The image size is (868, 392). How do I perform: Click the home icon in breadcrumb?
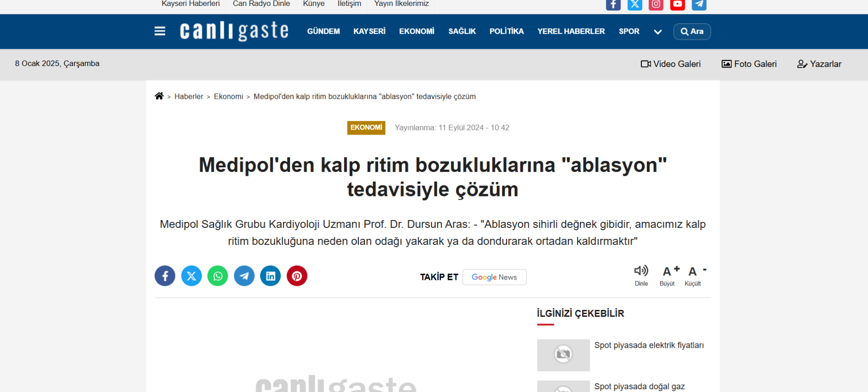(159, 96)
